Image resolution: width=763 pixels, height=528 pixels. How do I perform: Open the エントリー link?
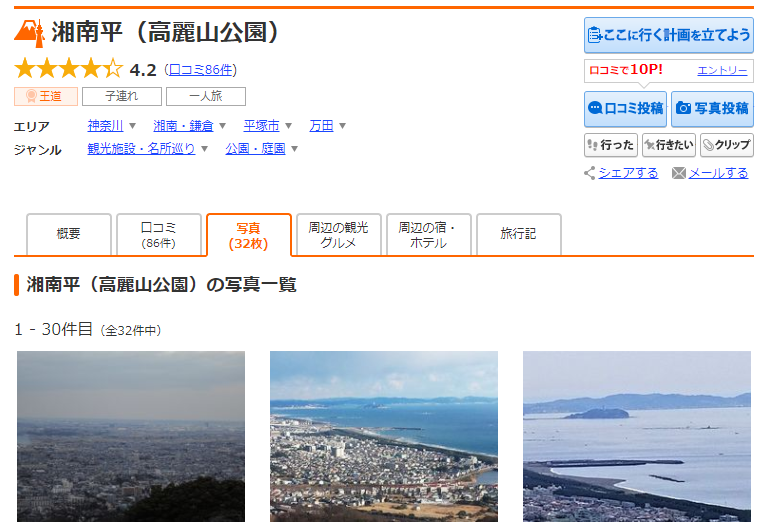pyautogui.click(x=722, y=71)
